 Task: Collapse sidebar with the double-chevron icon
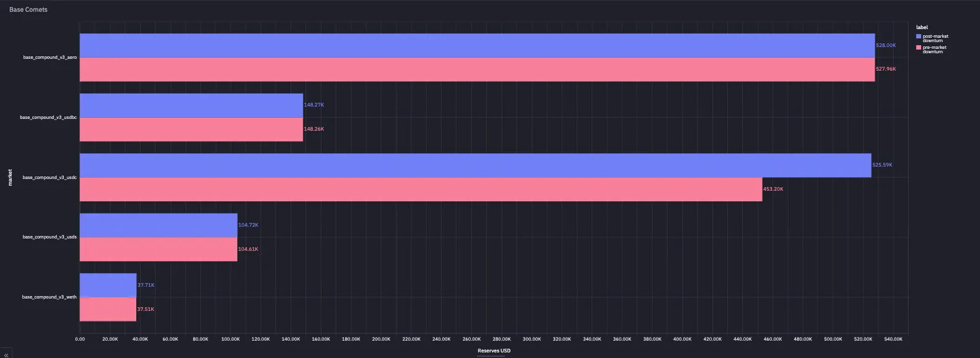[6, 354]
